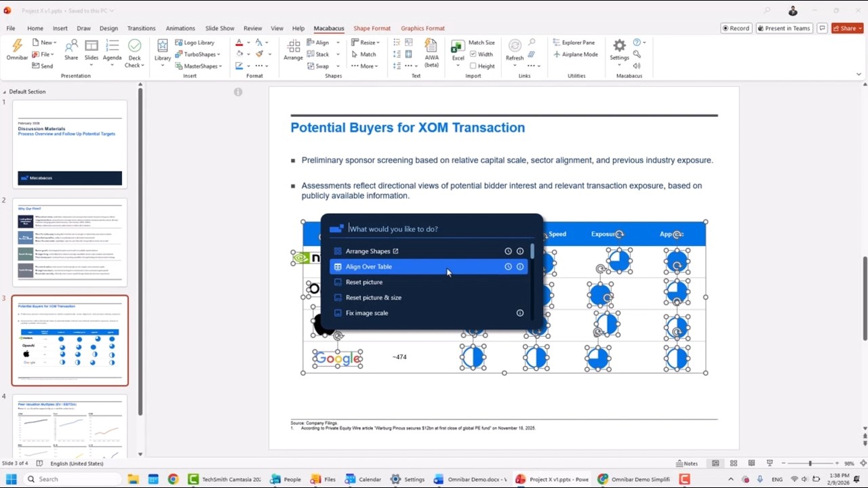Expand the Resize dropdown

point(366,43)
